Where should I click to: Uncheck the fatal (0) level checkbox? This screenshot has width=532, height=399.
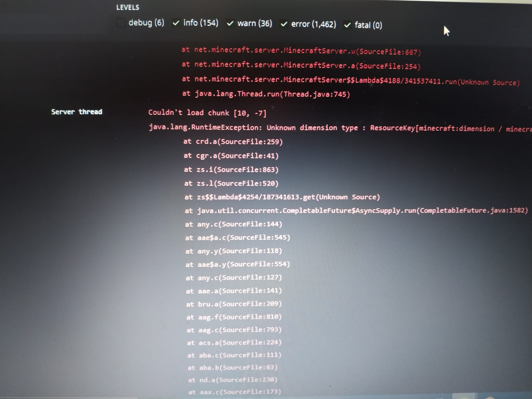pyautogui.click(x=348, y=25)
